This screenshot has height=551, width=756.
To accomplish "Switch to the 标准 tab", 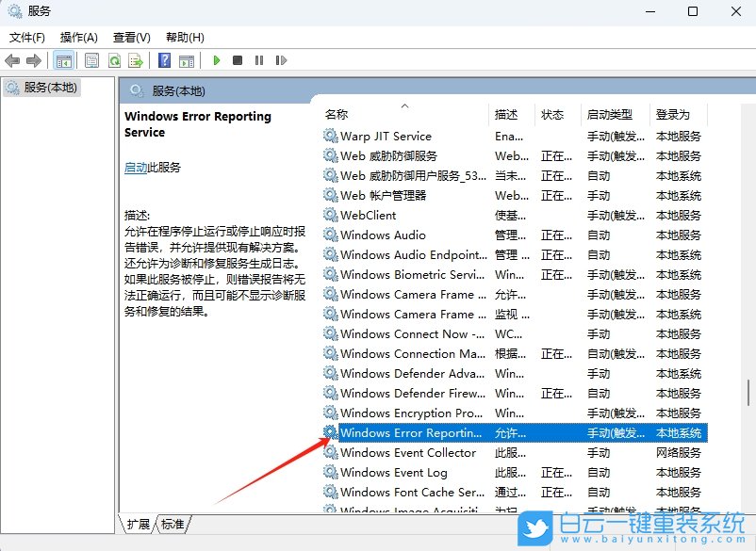I will pyautogui.click(x=172, y=527).
